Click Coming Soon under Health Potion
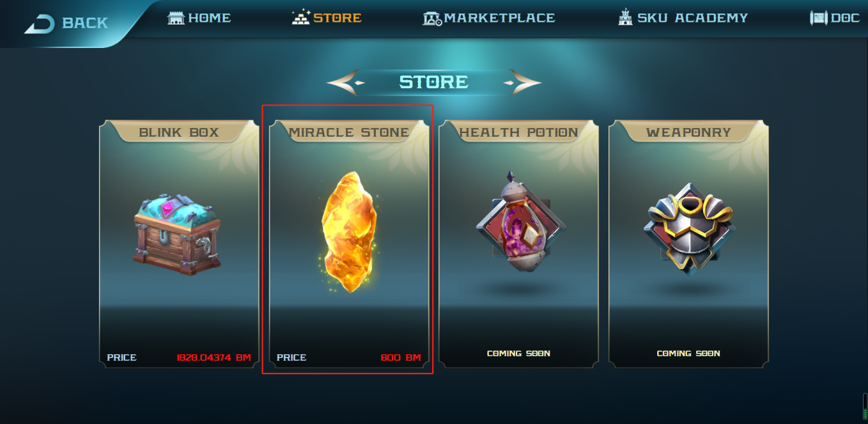 (x=519, y=354)
